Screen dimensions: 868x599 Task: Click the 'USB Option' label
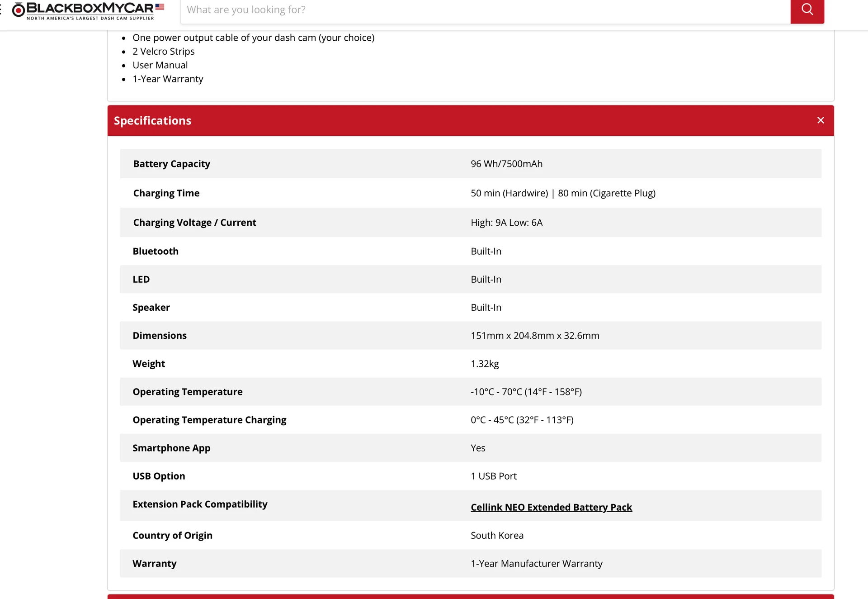[x=159, y=476]
